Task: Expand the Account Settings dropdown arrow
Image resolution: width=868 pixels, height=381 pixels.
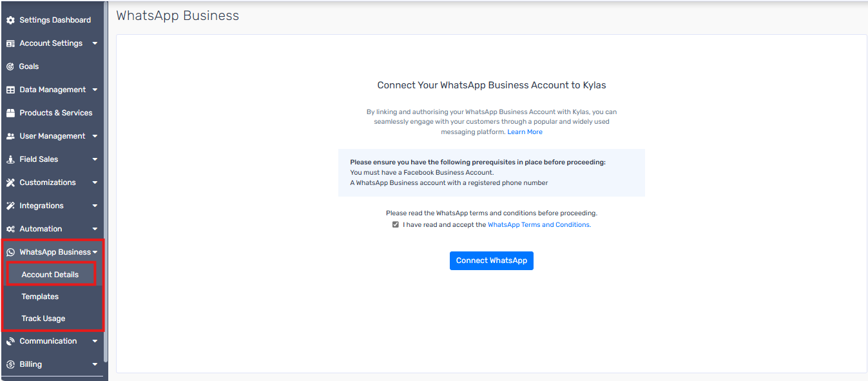Action: point(95,43)
